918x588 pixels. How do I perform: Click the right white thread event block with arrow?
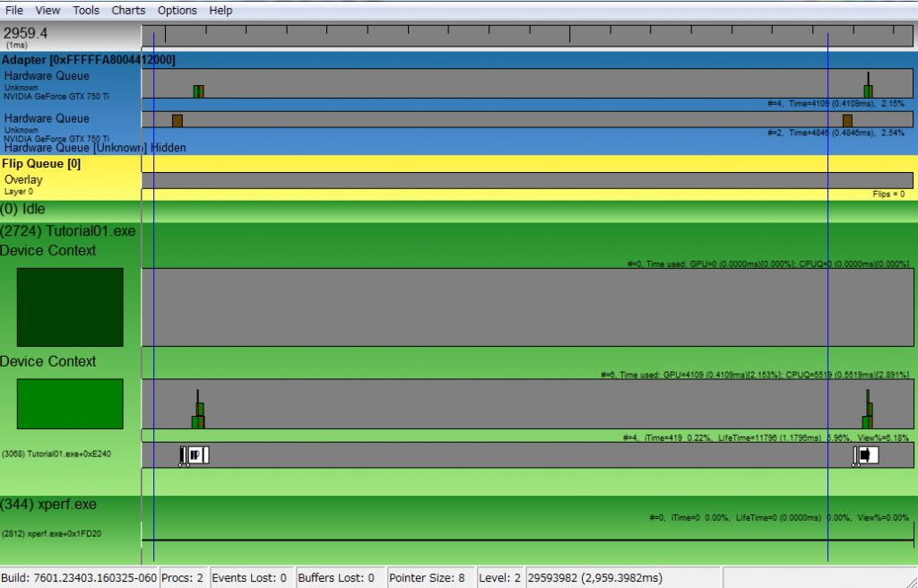click(x=866, y=455)
